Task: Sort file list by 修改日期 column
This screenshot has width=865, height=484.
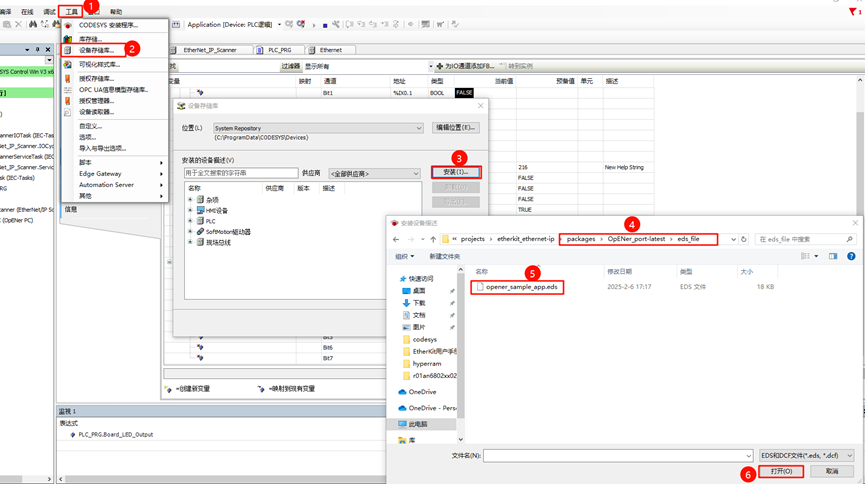Action: (620, 272)
